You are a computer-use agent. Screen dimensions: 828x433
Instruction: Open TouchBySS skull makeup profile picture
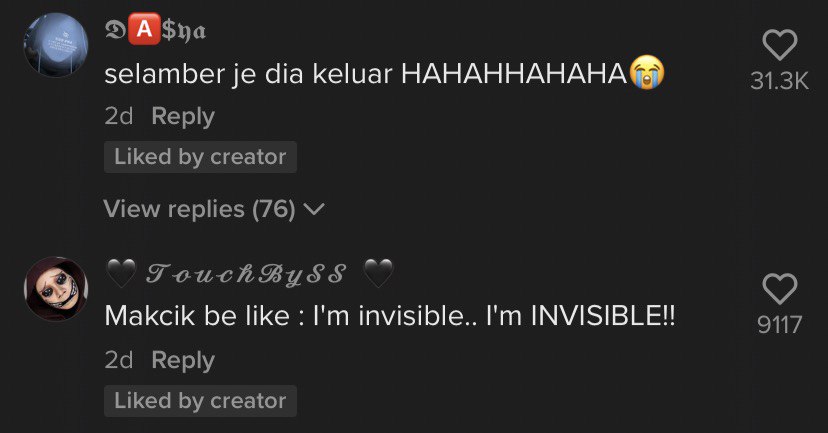[x=55, y=289]
